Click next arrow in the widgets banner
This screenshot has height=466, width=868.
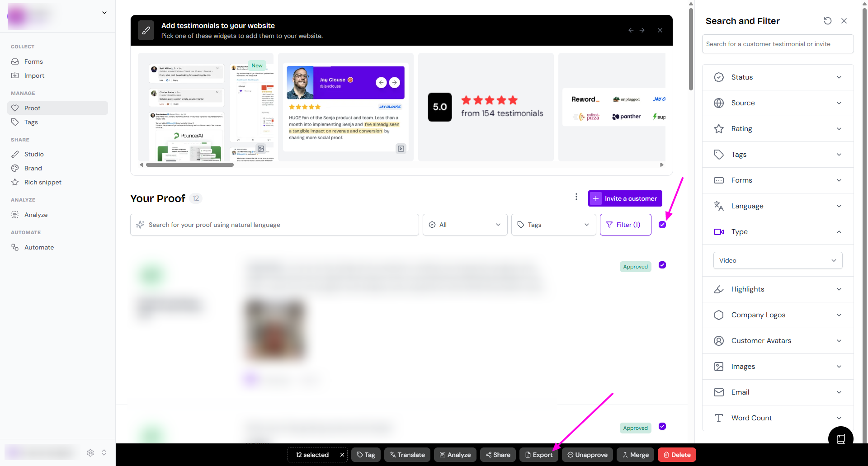click(642, 30)
